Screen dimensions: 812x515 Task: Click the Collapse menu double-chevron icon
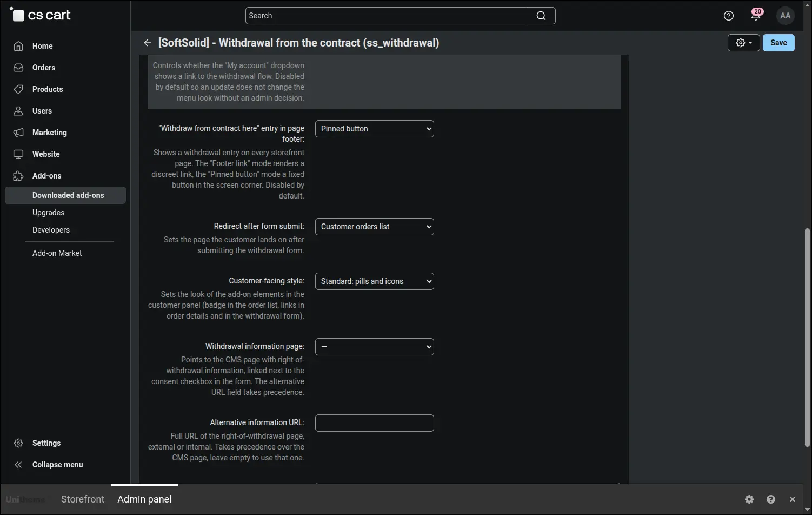(x=18, y=465)
